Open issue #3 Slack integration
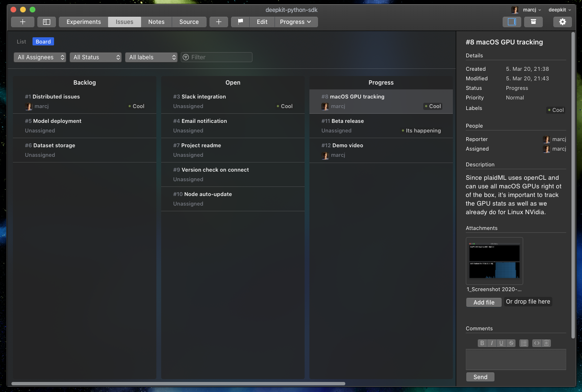This screenshot has width=582, height=392. pyautogui.click(x=233, y=101)
